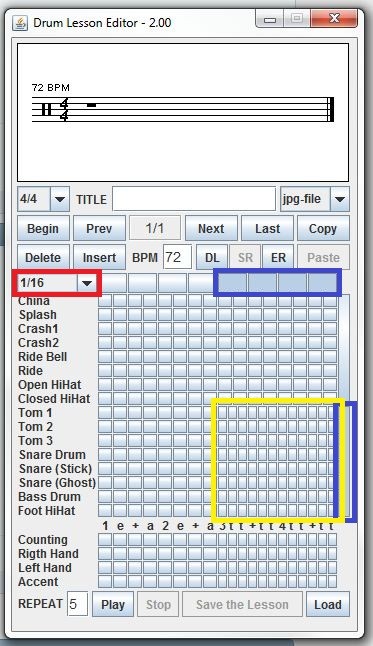Toggle Closed HiHat cell under beat 2

[x=165, y=399]
